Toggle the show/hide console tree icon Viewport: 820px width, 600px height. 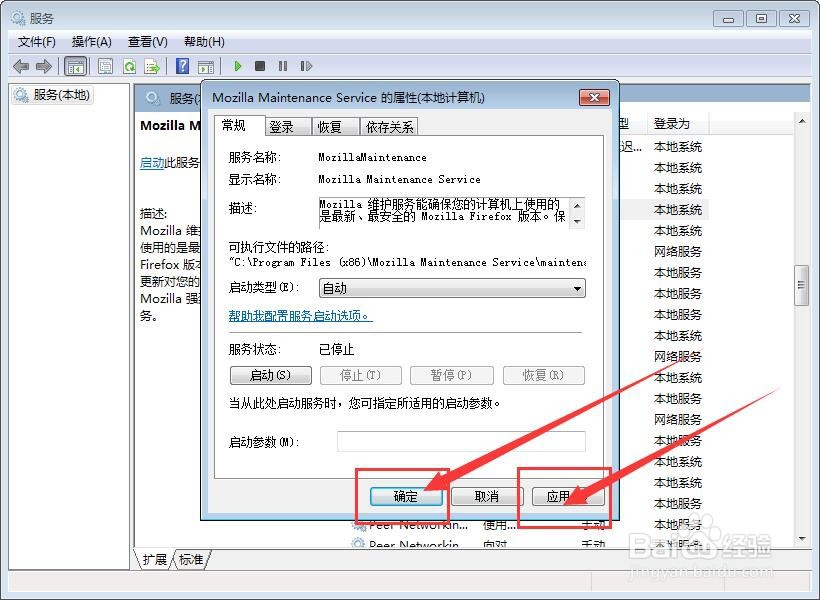[75, 66]
